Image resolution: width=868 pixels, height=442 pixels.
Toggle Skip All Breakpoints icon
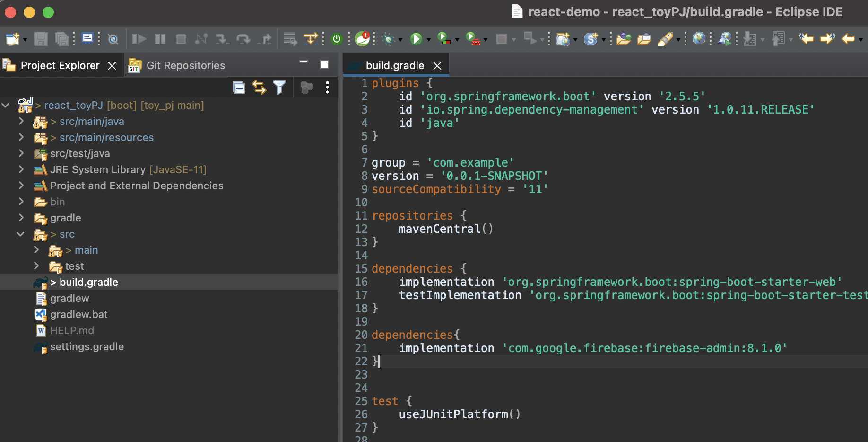coord(113,39)
